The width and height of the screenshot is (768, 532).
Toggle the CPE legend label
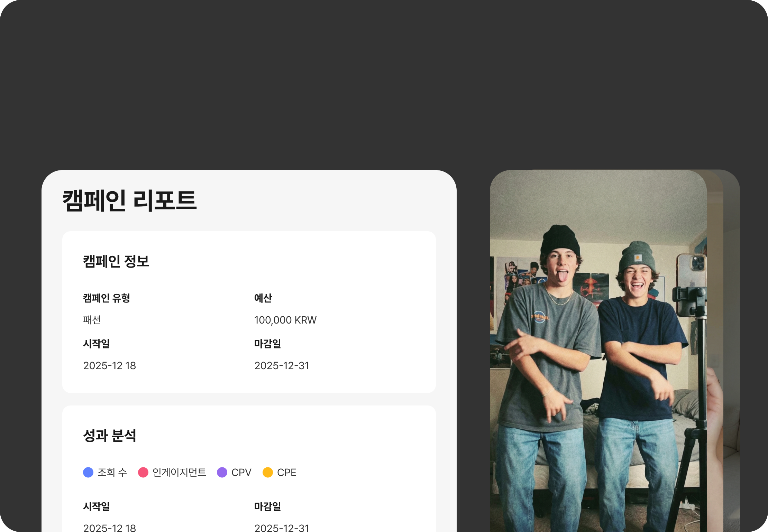point(286,472)
